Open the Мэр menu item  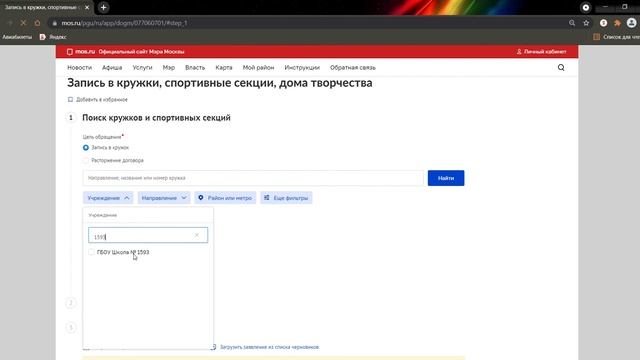pos(169,67)
